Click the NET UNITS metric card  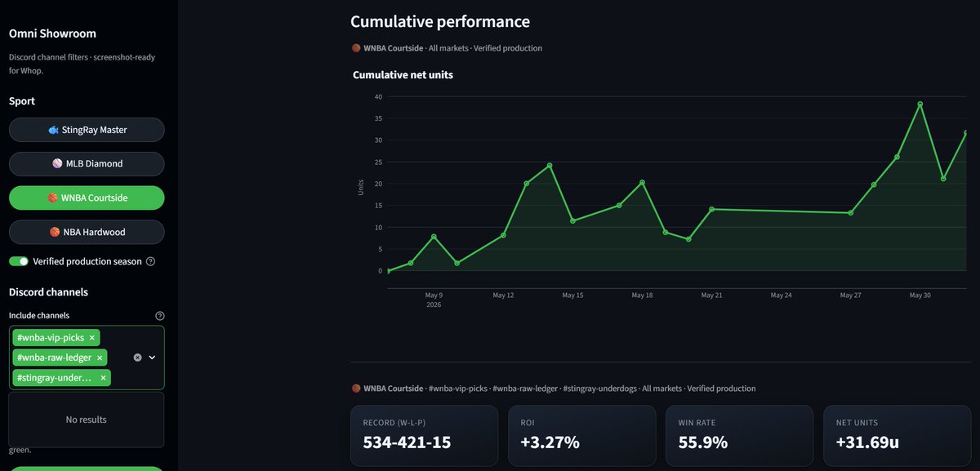tap(897, 436)
